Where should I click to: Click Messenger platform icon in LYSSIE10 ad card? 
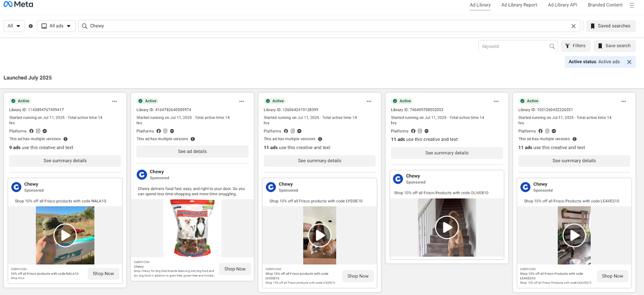(x=299, y=131)
